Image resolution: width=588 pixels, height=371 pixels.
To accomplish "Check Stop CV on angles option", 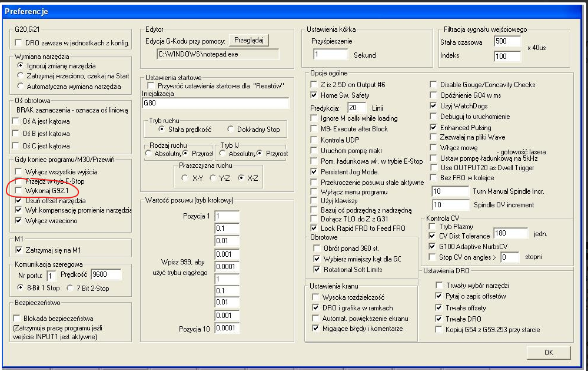I will [x=432, y=257].
